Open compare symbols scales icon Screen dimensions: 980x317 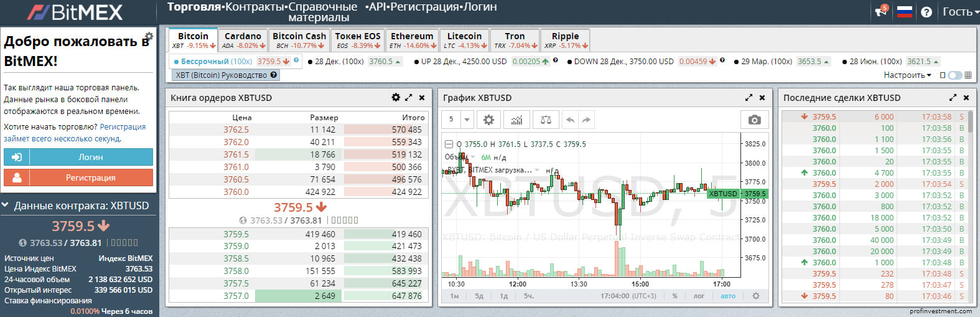click(546, 120)
